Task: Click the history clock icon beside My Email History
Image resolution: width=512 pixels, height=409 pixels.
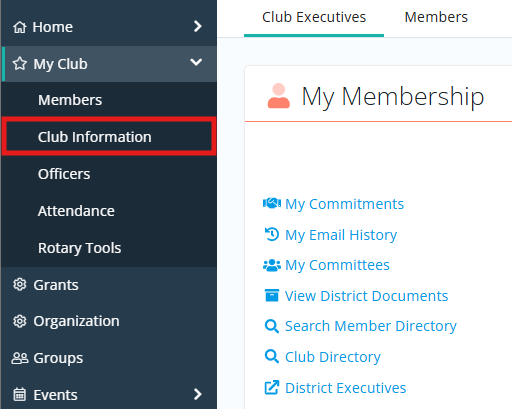Action: 272,234
